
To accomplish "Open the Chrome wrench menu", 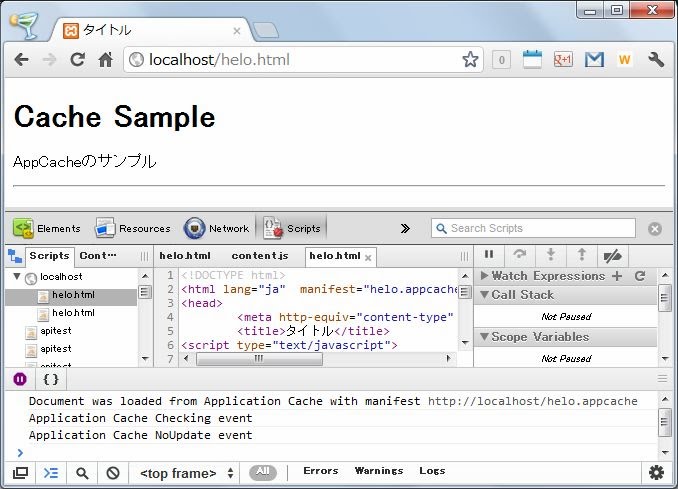I will click(x=656, y=60).
